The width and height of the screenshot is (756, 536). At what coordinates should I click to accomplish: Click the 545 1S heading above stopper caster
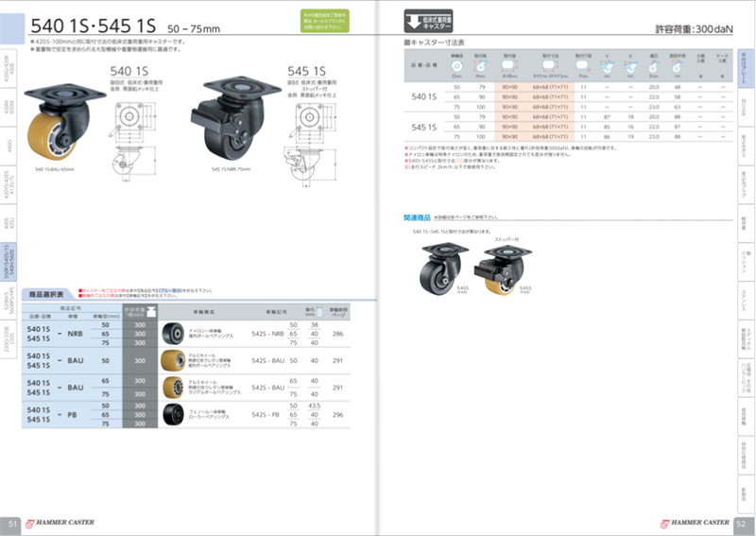coord(306,71)
